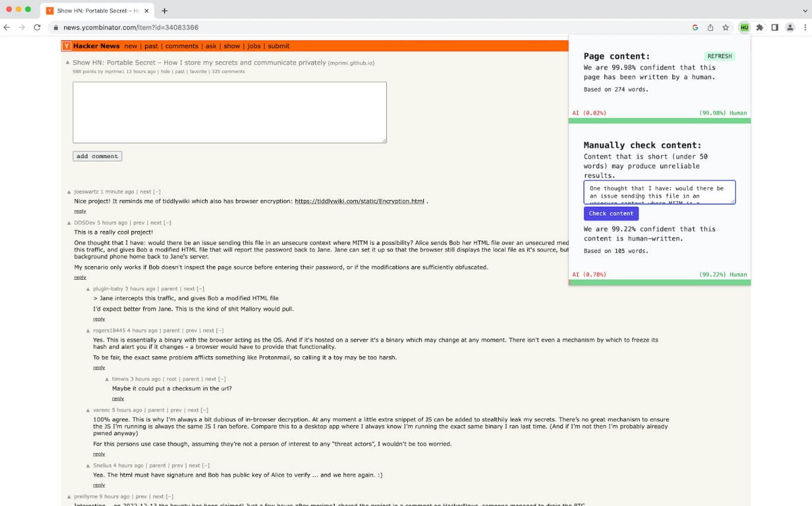Click the HU extension icon
The width and height of the screenshot is (812, 506).
coord(744,27)
